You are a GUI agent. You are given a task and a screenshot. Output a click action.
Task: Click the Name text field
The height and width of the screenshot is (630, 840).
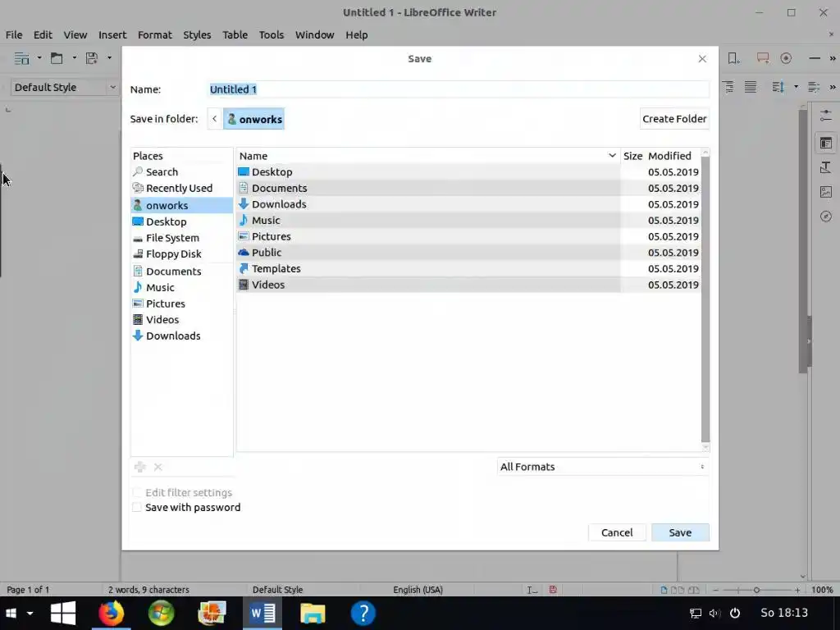point(459,89)
